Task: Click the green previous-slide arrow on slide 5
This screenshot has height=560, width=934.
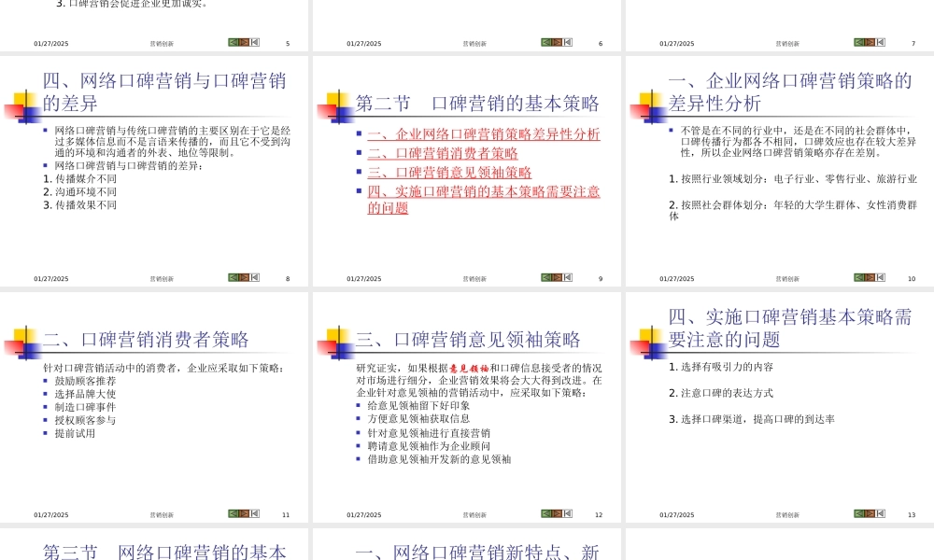Action: point(234,42)
